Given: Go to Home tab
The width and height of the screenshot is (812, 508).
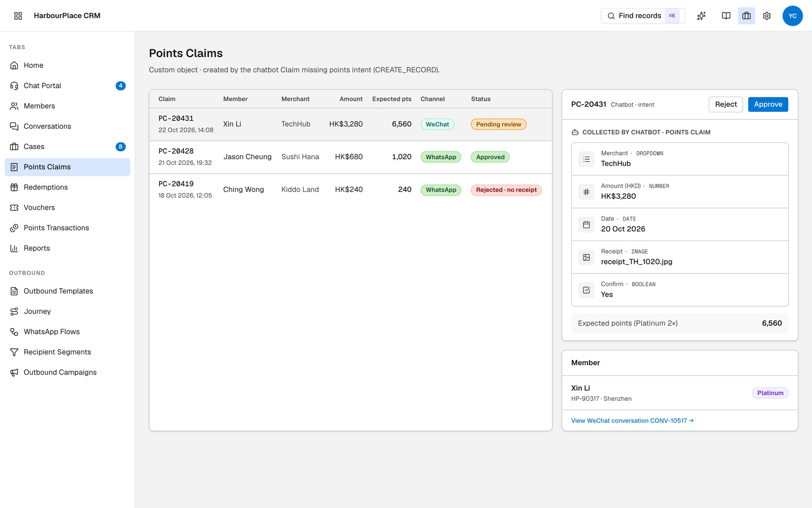Looking at the screenshot, I should [x=67, y=65].
